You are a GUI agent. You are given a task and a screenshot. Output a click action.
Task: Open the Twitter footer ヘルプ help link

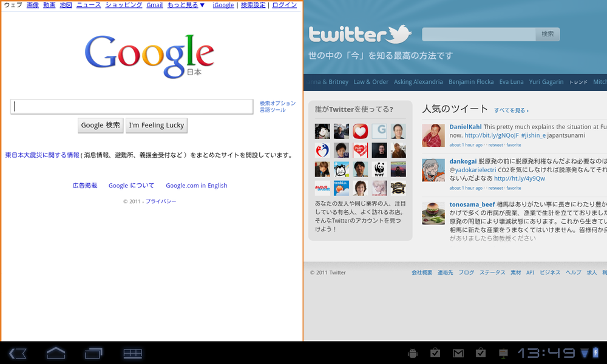click(574, 273)
